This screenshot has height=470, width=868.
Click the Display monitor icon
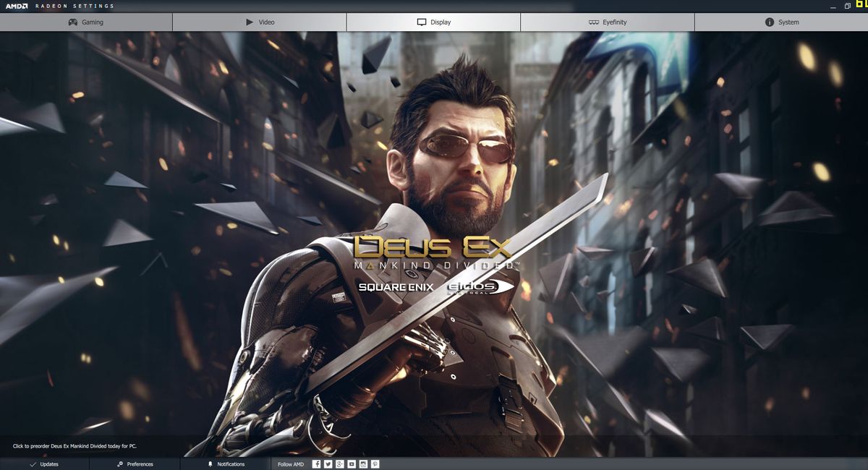pos(420,22)
